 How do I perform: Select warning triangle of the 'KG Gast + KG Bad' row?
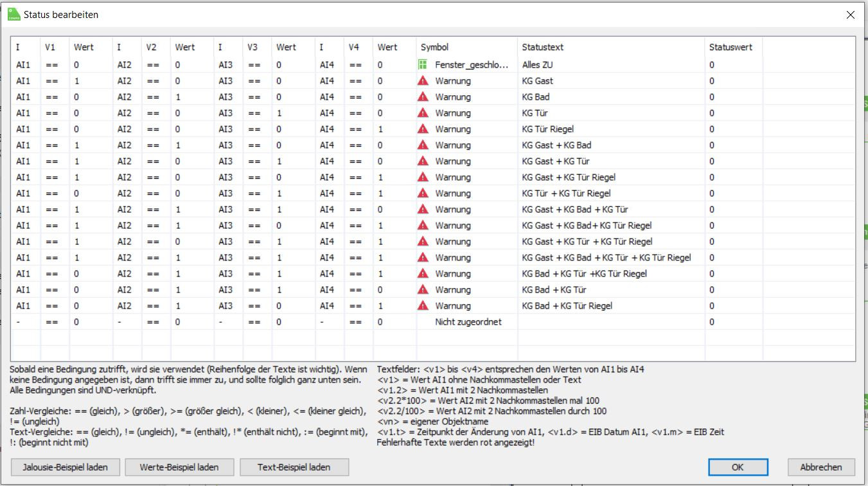tap(423, 145)
